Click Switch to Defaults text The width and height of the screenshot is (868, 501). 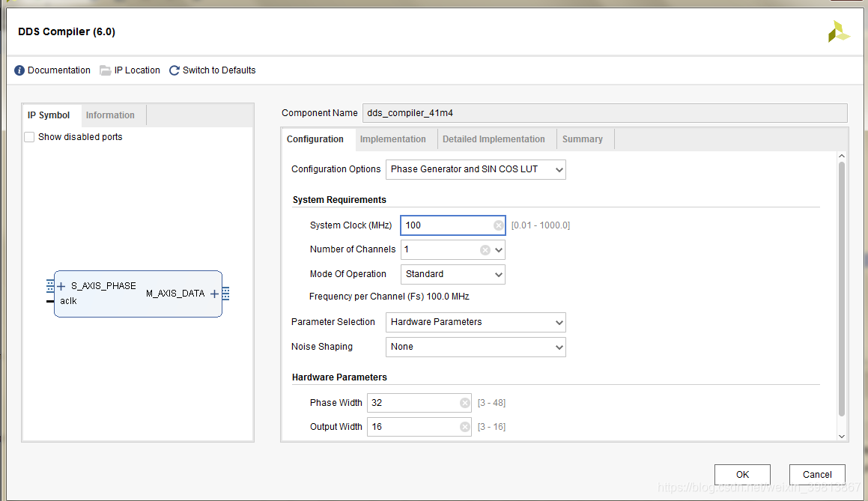pos(219,70)
